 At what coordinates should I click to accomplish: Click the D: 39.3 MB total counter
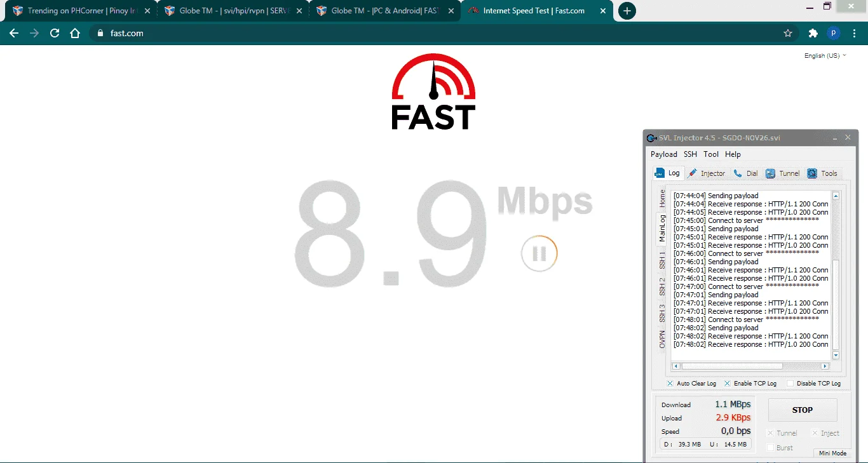click(x=682, y=445)
